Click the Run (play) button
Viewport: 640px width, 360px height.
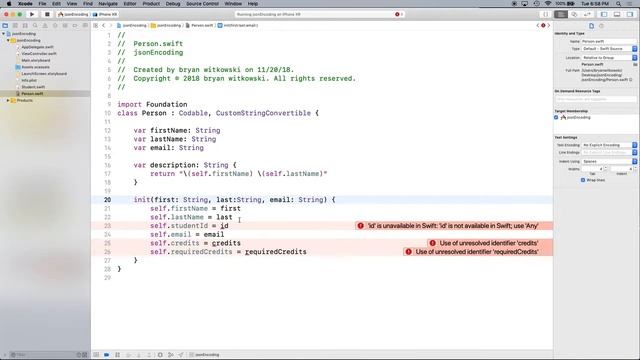click(32, 14)
